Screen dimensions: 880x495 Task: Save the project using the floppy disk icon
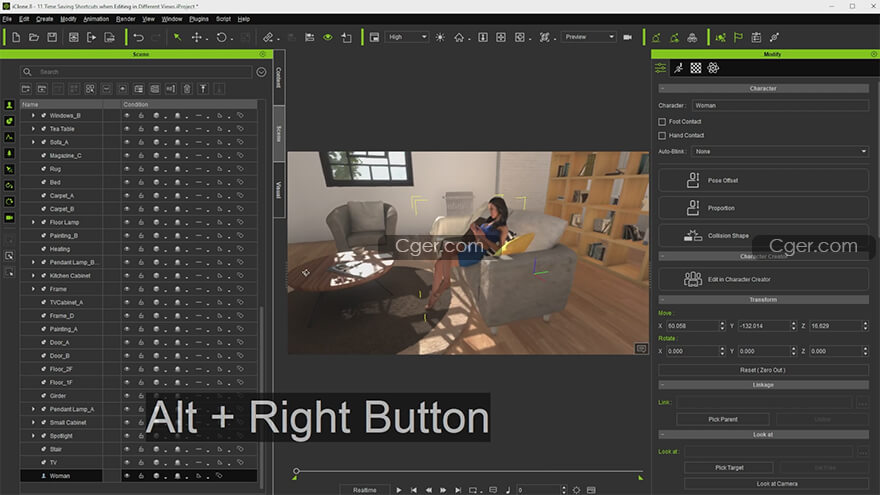[52, 38]
